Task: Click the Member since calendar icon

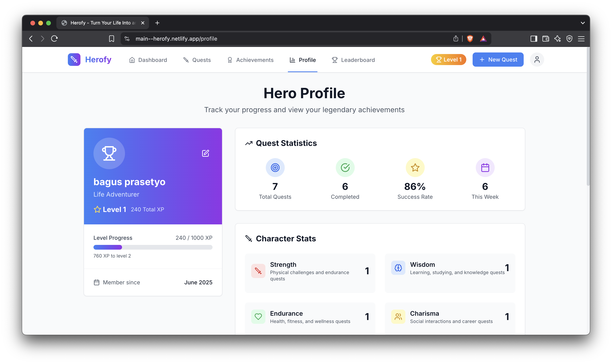Action: pyautogui.click(x=97, y=282)
